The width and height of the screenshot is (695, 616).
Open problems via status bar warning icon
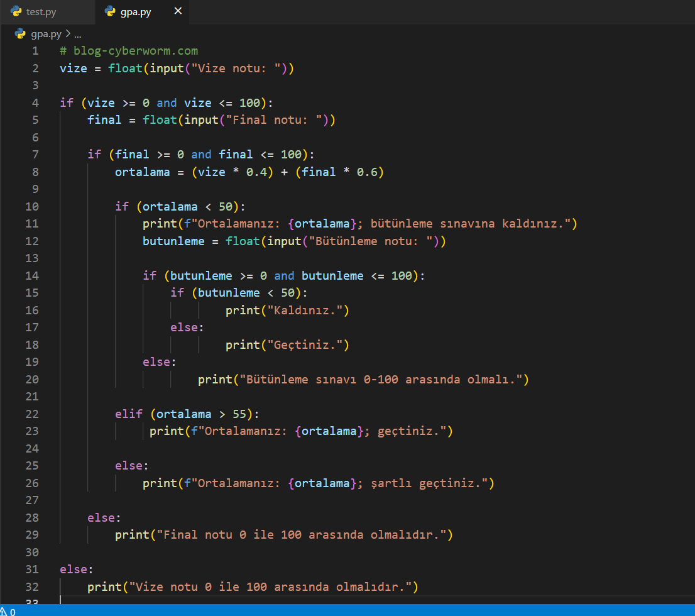click(4, 611)
